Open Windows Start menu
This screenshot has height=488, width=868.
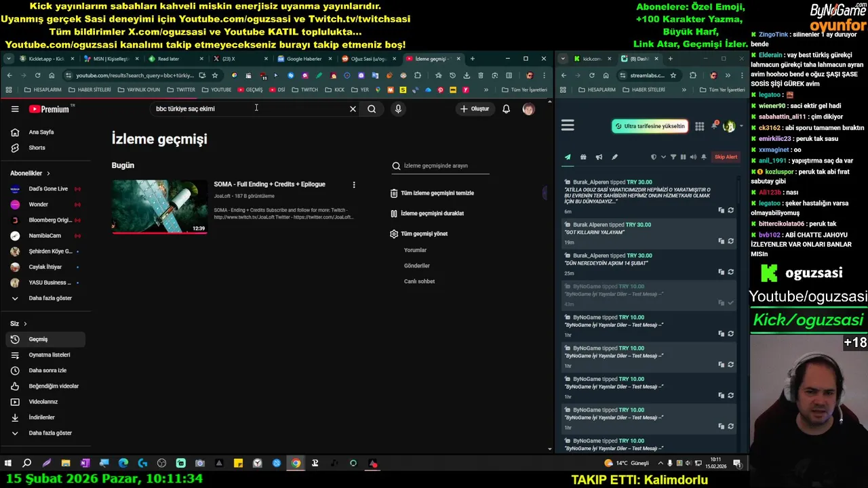(x=7, y=464)
